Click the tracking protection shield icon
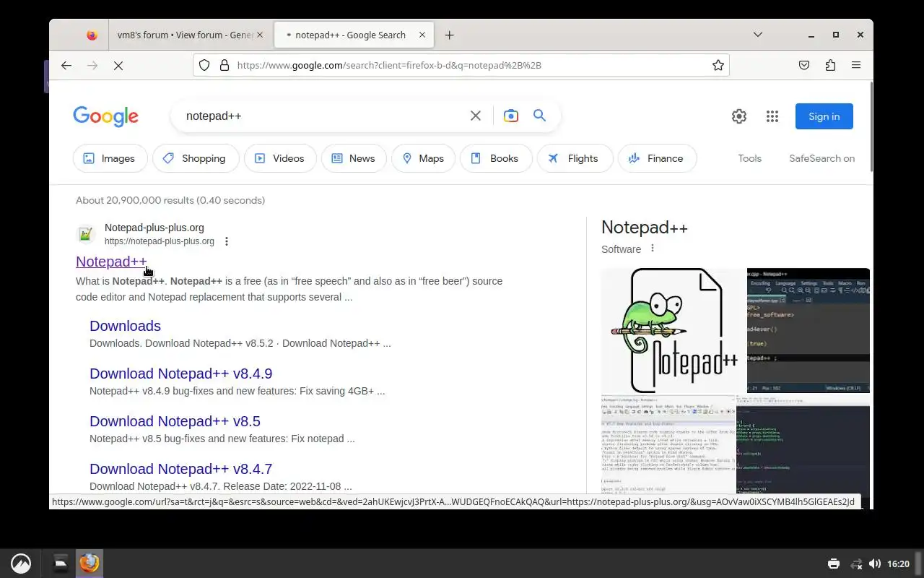 point(204,65)
